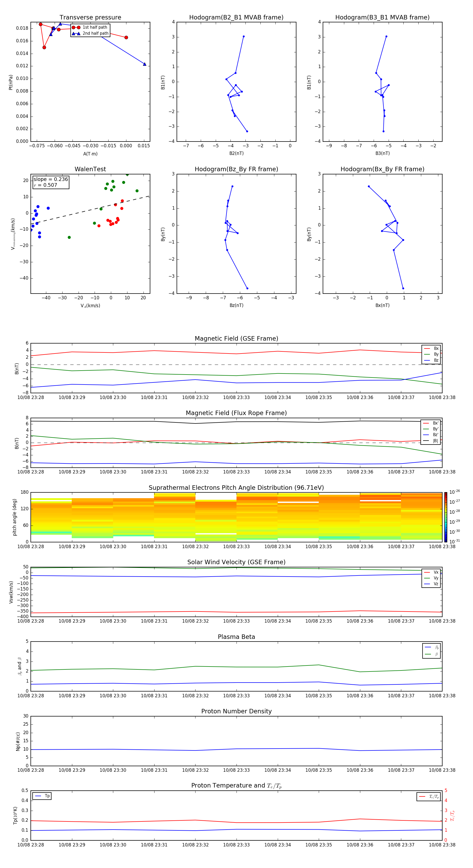Click the Vz legend entry

(x=431, y=584)
